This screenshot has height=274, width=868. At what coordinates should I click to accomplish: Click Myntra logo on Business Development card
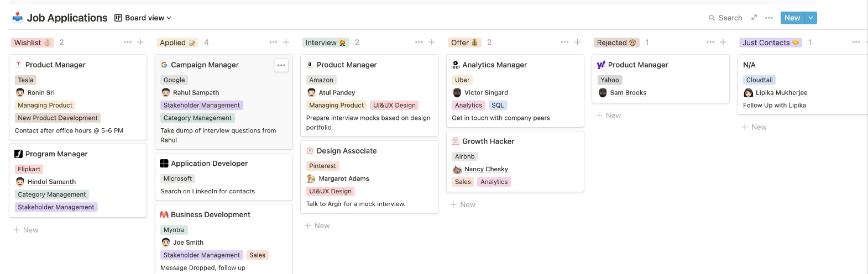click(x=164, y=214)
